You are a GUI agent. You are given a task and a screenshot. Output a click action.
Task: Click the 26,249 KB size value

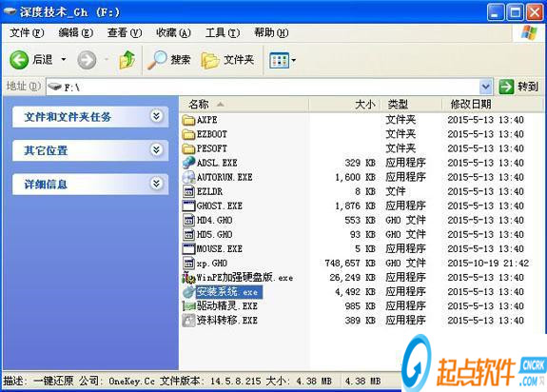[x=352, y=278]
